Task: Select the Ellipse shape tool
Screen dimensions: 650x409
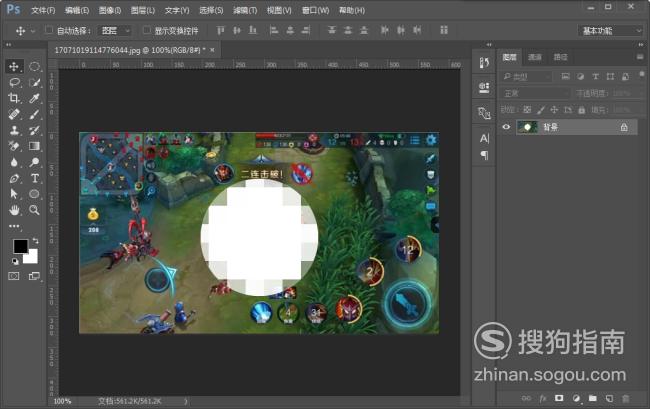Action: click(34, 194)
